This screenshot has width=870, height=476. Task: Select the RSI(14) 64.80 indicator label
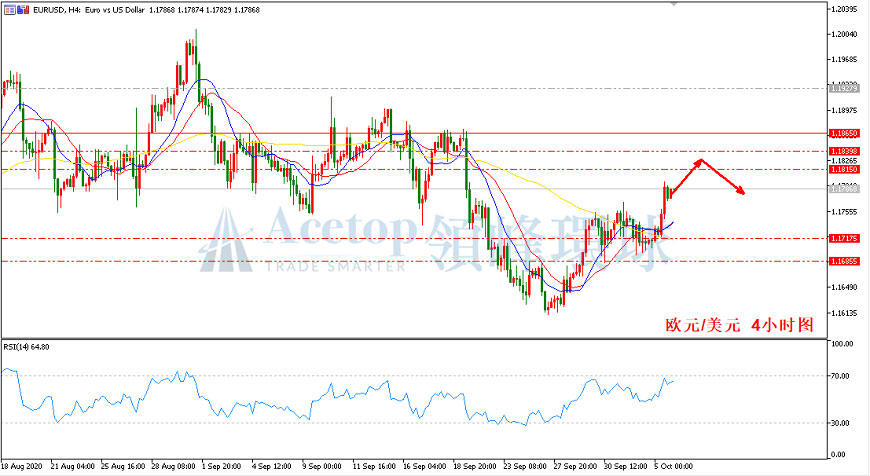tap(27, 347)
